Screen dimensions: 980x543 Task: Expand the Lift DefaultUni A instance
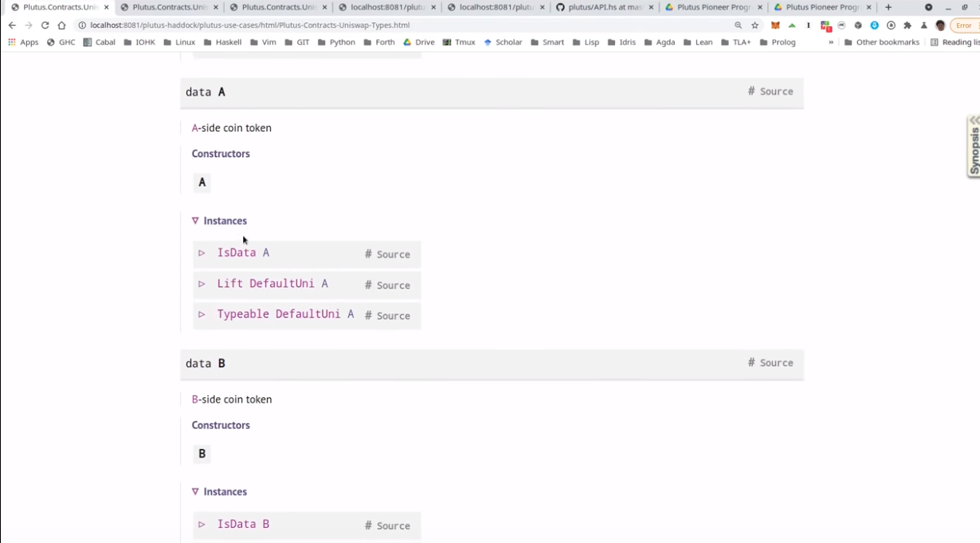point(202,284)
